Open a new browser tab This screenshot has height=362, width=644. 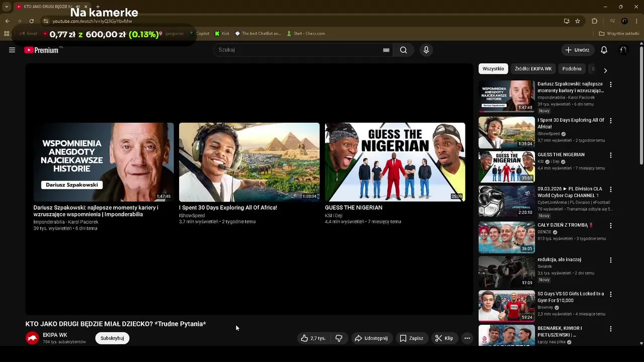click(x=98, y=7)
